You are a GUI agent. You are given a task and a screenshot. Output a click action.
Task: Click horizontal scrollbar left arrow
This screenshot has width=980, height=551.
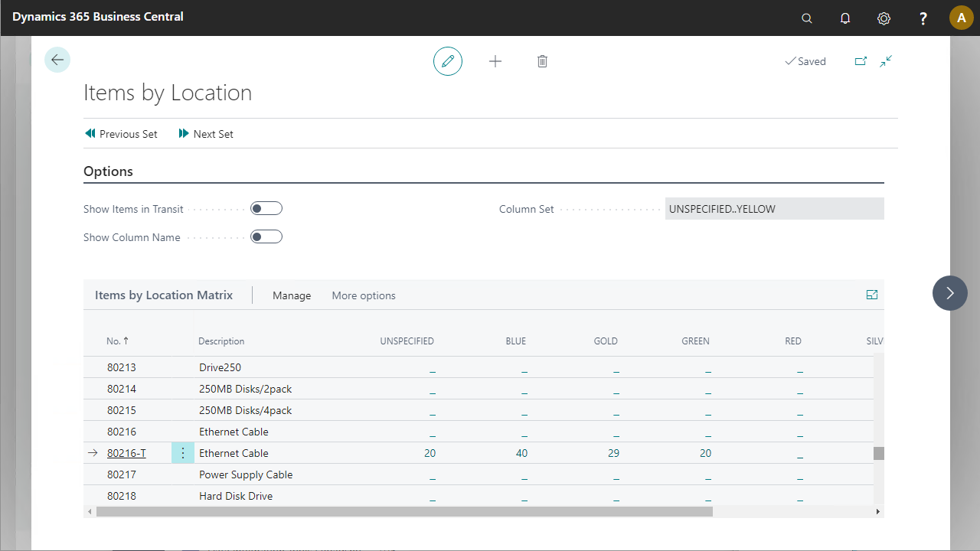[x=90, y=511]
